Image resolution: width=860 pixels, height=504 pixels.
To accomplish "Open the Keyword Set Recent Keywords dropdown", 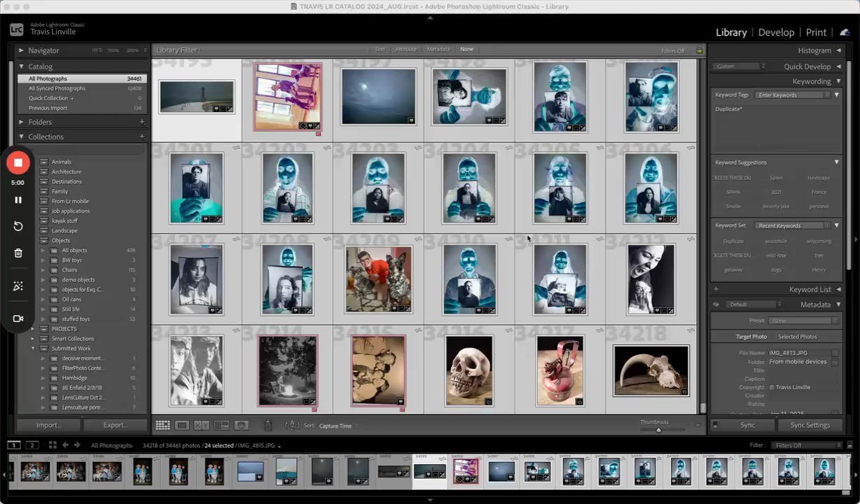I will pos(793,225).
